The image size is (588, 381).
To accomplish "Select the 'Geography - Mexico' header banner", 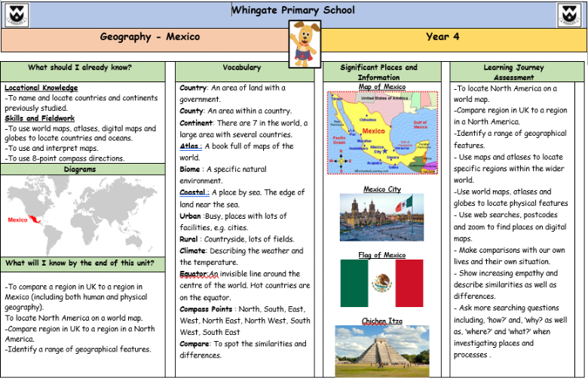I will pos(150,37).
